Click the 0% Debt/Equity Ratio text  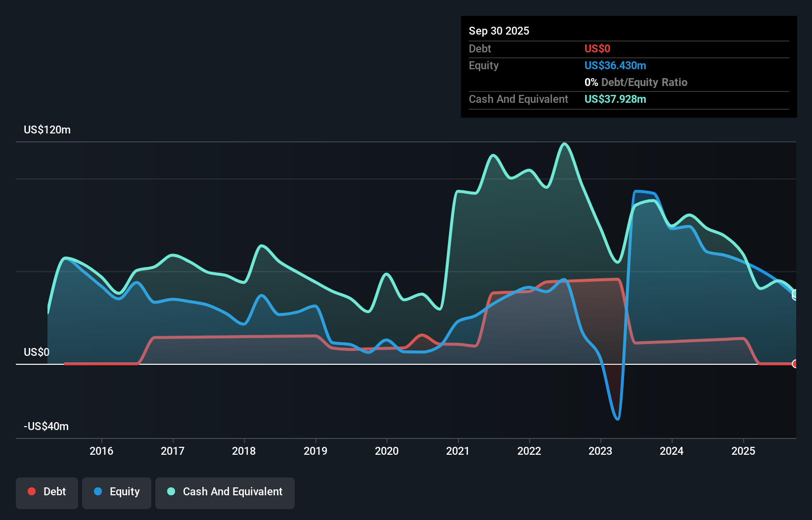tap(636, 82)
